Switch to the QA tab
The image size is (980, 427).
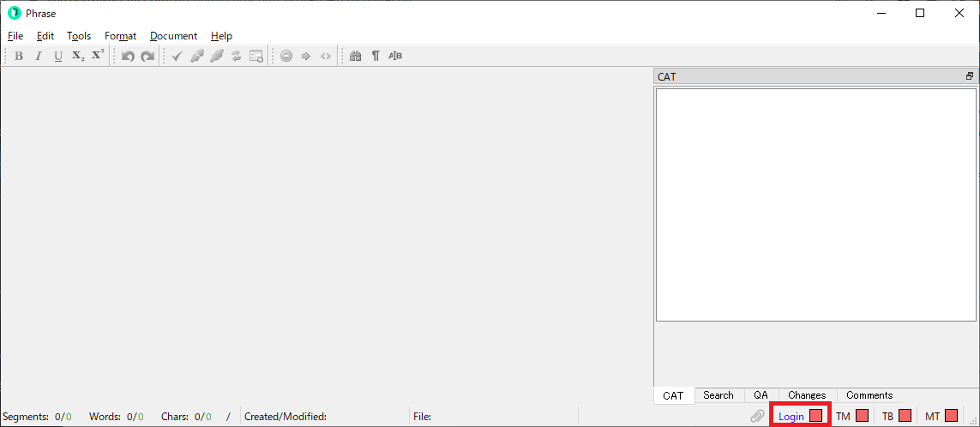[x=761, y=395]
